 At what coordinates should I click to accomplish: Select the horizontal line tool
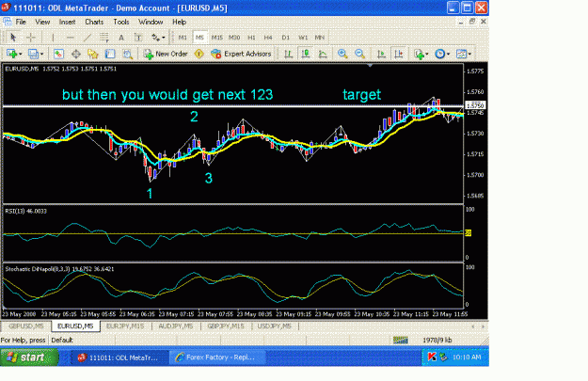(70, 37)
